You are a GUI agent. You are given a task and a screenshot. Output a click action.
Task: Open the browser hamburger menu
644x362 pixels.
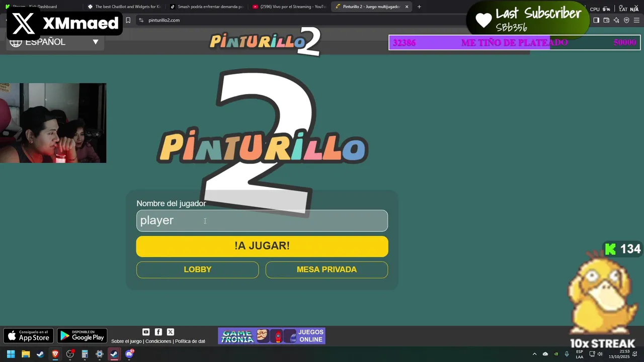[636, 20]
